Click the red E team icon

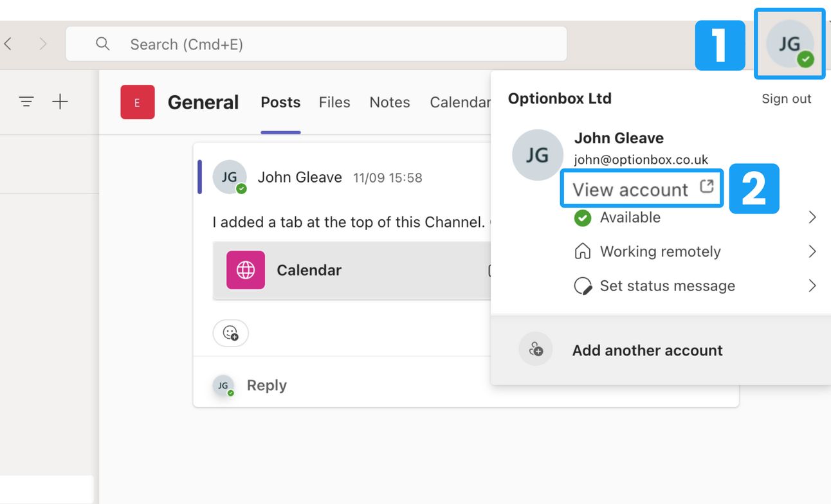[x=138, y=102]
